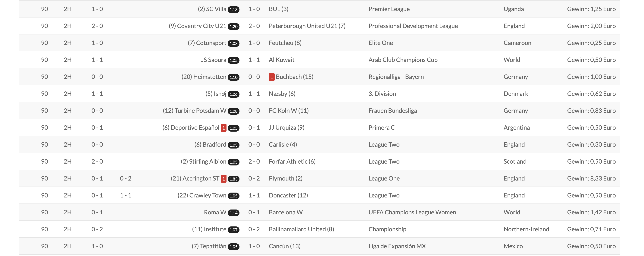
Task: Click the Gewinn: 8,33 Euro value
Action: pyautogui.click(x=591, y=178)
